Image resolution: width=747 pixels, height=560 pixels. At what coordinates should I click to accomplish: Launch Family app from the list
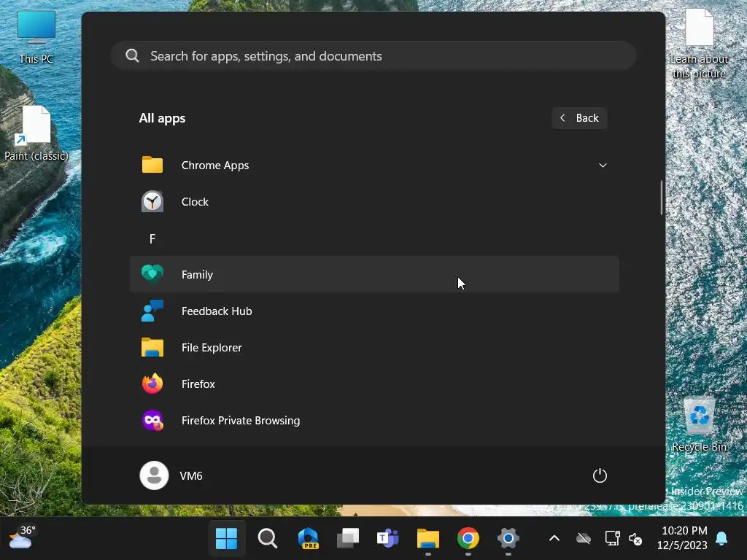[374, 274]
